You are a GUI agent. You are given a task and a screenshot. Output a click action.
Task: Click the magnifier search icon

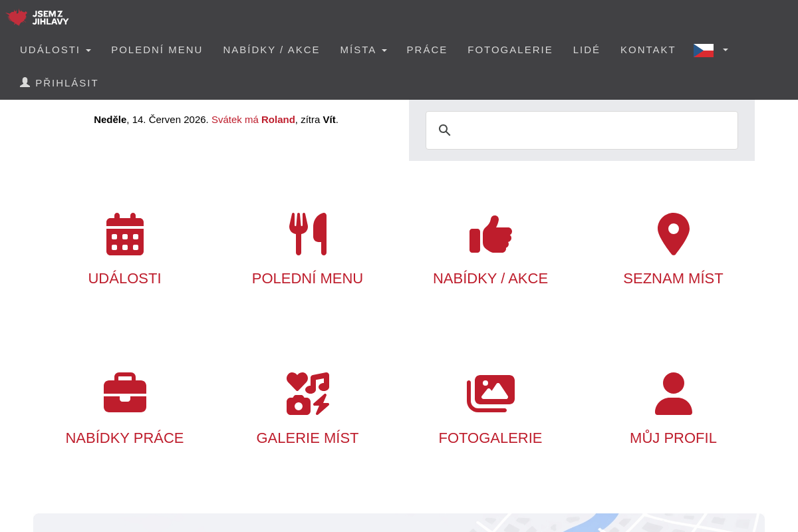[x=445, y=130]
